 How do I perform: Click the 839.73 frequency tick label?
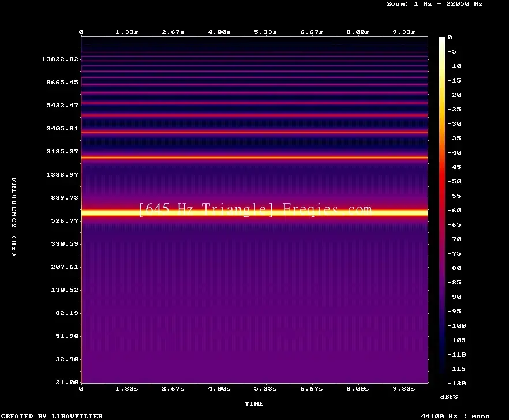click(x=65, y=197)
